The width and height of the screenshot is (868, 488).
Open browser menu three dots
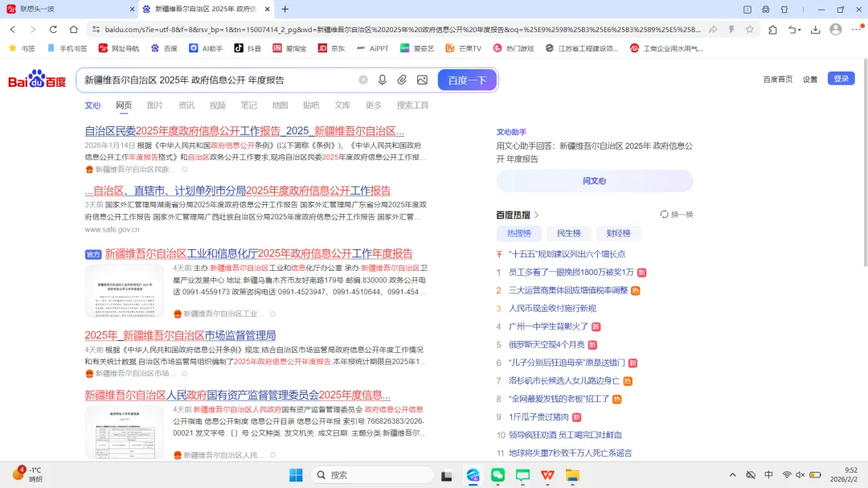[857, 30]
